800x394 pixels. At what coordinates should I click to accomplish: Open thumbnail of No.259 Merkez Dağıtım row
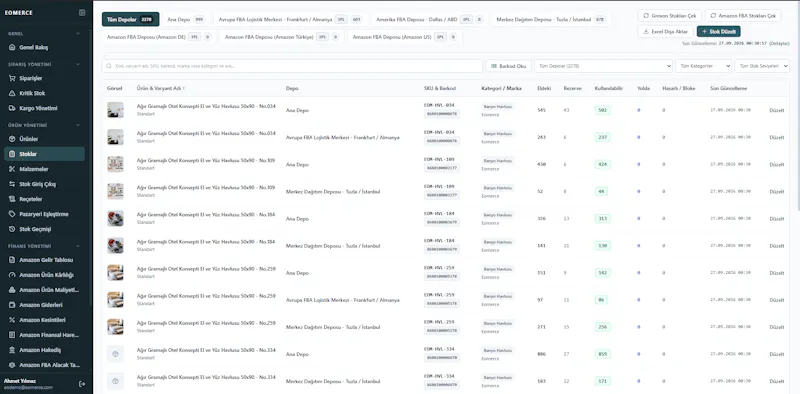pos(115,327)
